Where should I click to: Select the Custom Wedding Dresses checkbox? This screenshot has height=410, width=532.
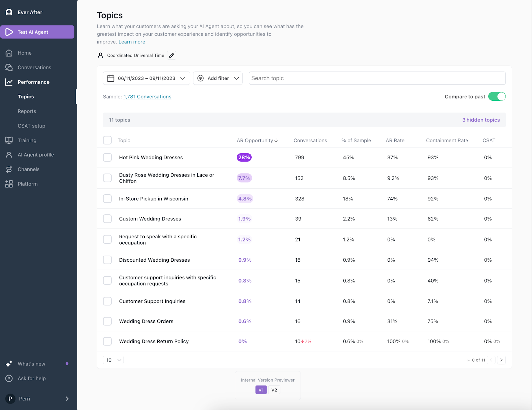click(x=107, y=219)
